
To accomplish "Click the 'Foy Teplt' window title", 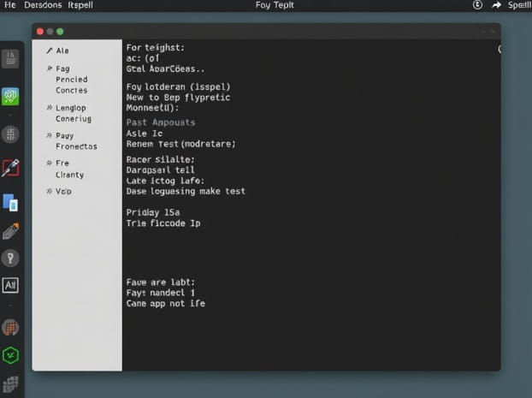I will [x=275, y=5].
